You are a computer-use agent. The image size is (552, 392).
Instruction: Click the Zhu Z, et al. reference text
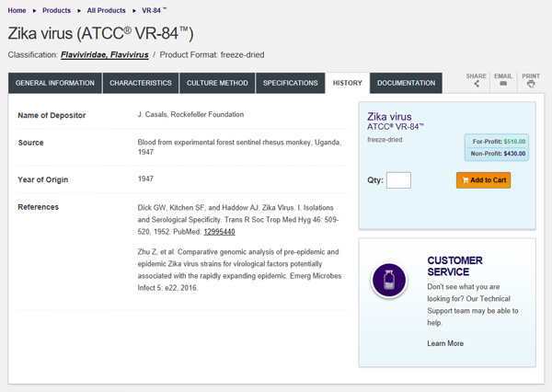239,270
